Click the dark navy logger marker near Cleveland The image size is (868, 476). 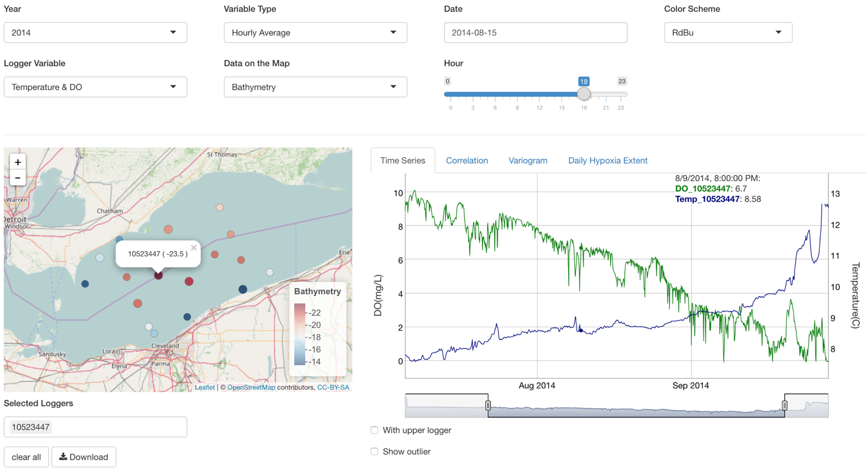187,317
